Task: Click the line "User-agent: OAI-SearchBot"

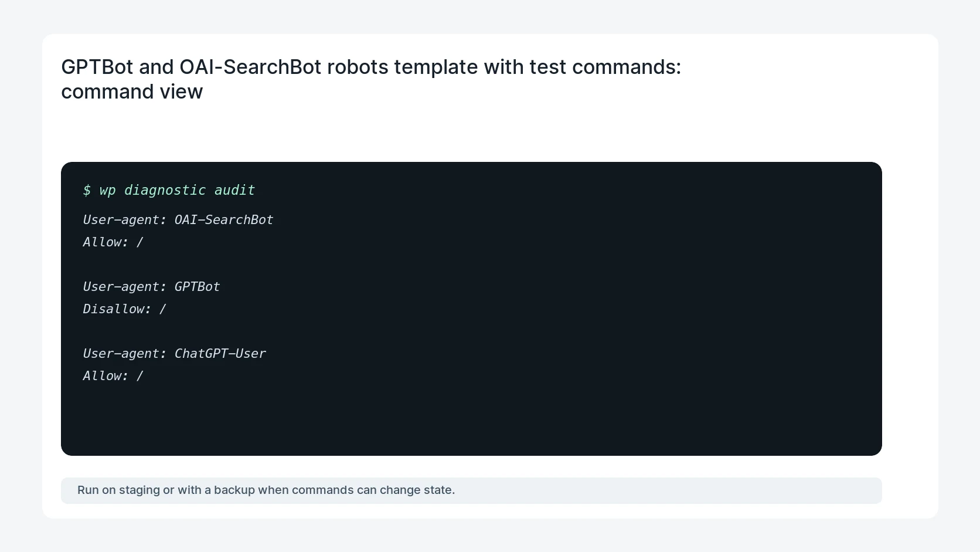Action: click(x=178, y=220)
